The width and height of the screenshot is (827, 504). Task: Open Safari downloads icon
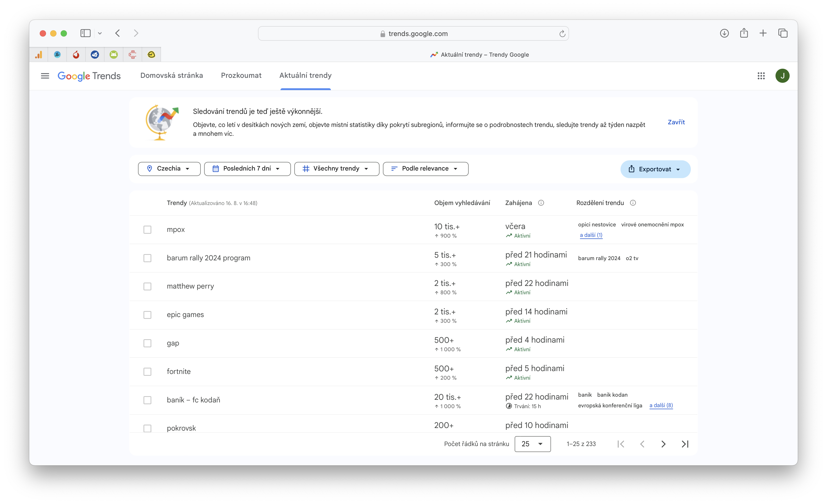pos(724,33)
